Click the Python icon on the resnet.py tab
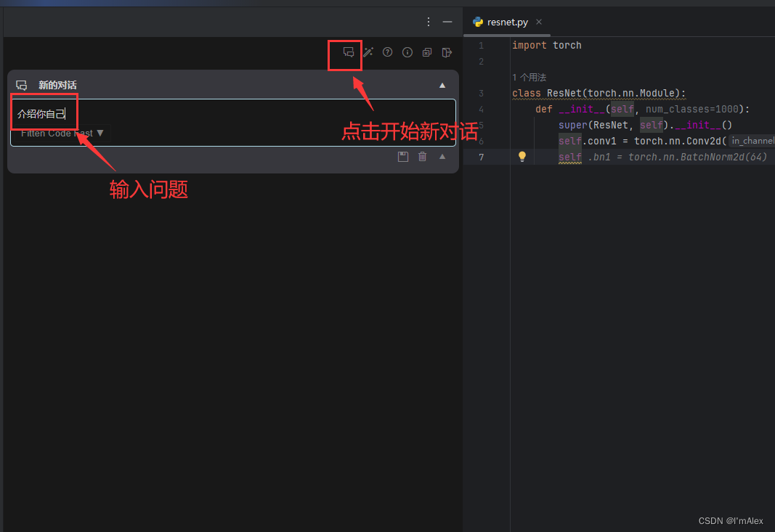775x532 pixels. pos(477,22)
